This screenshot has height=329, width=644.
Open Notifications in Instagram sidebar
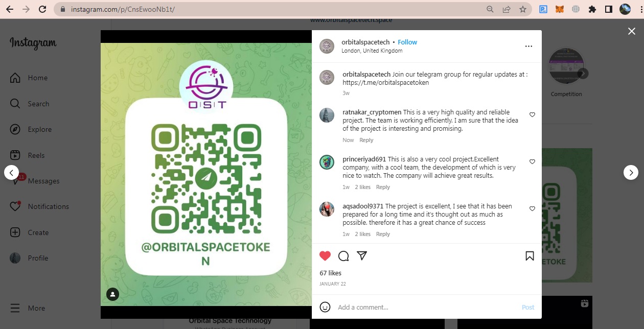click(39, 206)
